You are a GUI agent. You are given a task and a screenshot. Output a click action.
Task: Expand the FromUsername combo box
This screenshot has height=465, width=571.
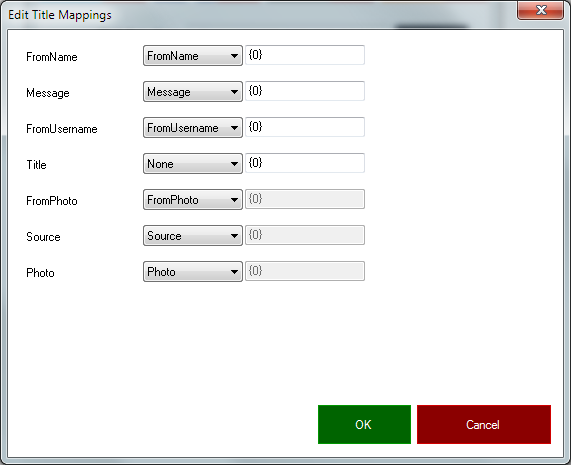coord(193,128)
